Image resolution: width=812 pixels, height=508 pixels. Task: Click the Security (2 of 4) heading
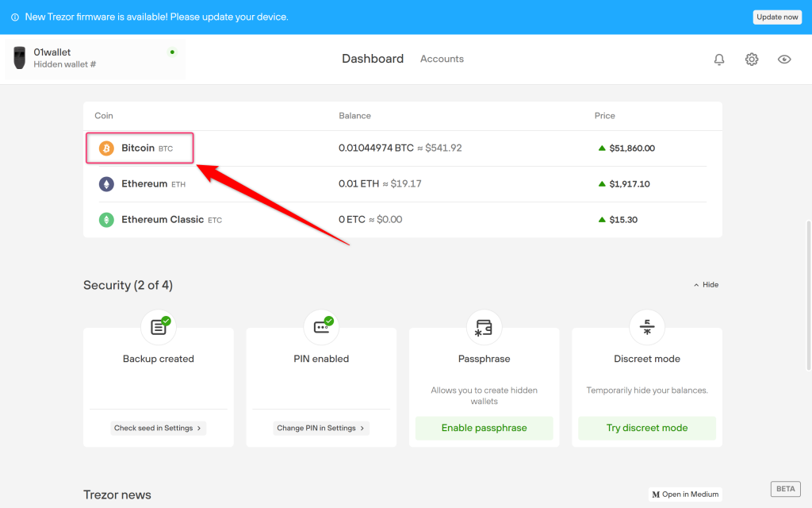[128, 285]
